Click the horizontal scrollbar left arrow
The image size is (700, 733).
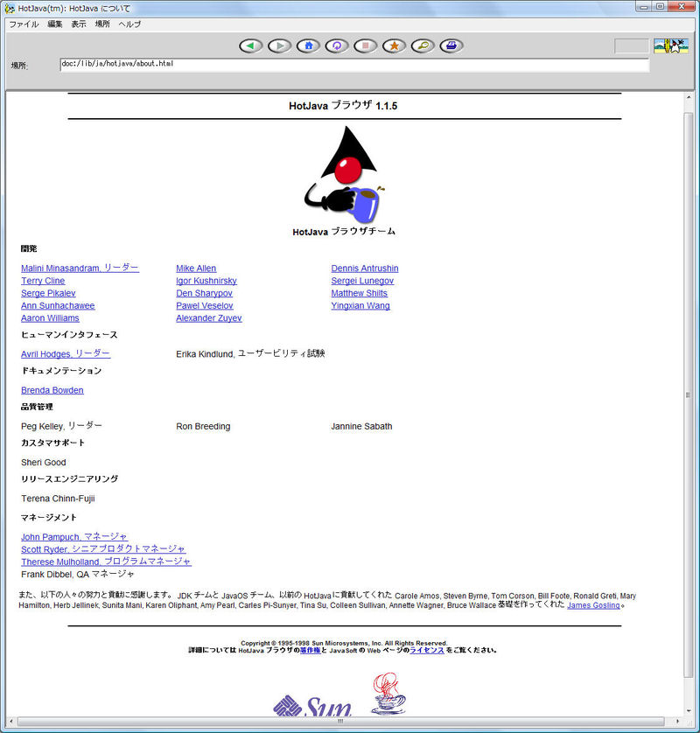[11, 722]
